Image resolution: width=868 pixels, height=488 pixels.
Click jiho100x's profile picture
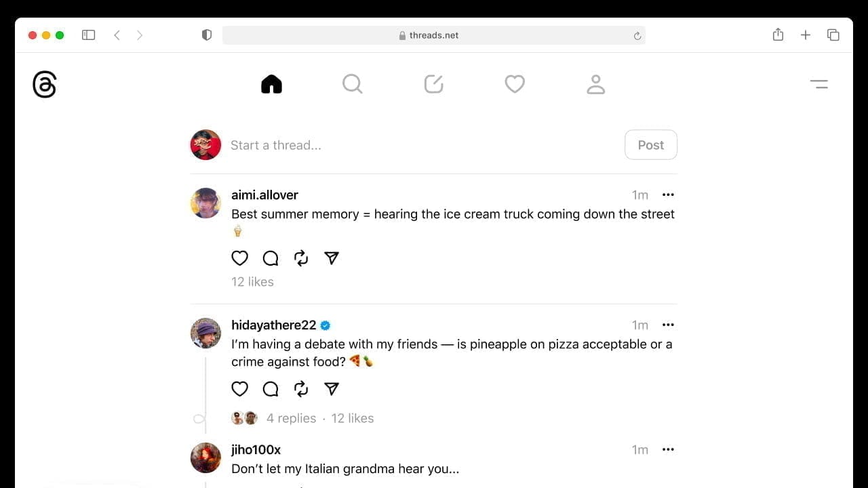coord(205,458)
